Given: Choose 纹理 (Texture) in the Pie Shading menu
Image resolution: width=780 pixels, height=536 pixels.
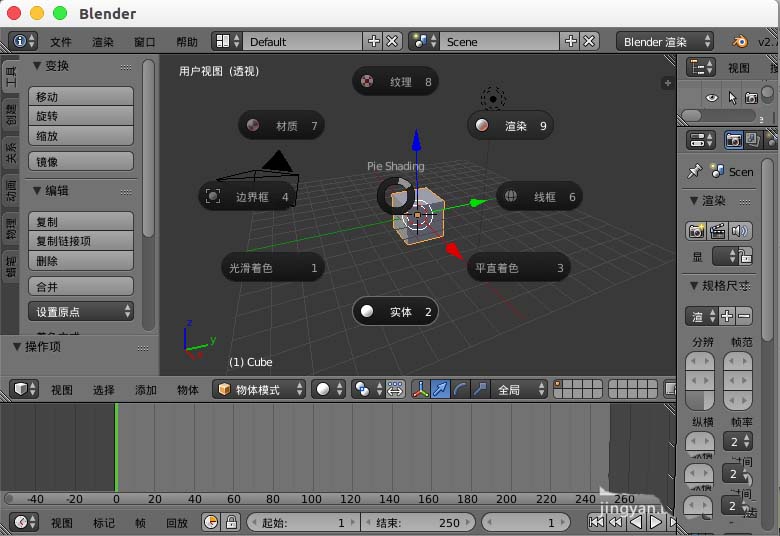Looking at the screenshot, I should click(395, 81).
